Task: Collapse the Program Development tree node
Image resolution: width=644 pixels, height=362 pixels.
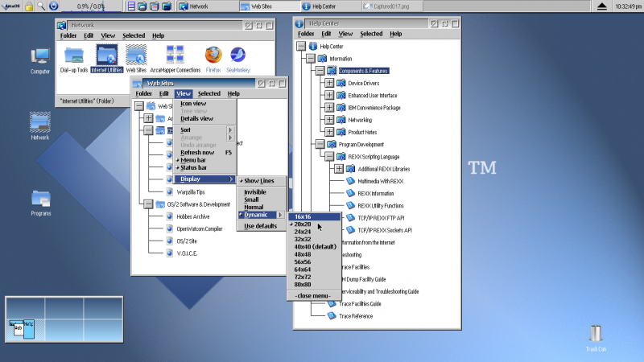Action: pos(320,144)
